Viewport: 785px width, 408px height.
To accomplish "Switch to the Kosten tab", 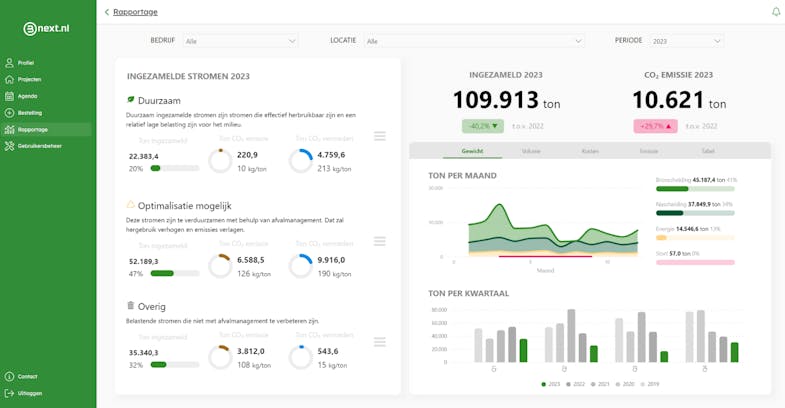I will pos(590,151).
